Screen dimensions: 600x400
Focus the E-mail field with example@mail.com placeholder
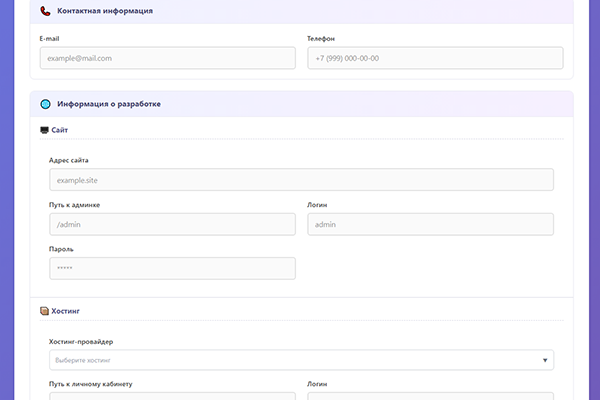point(167,58)
